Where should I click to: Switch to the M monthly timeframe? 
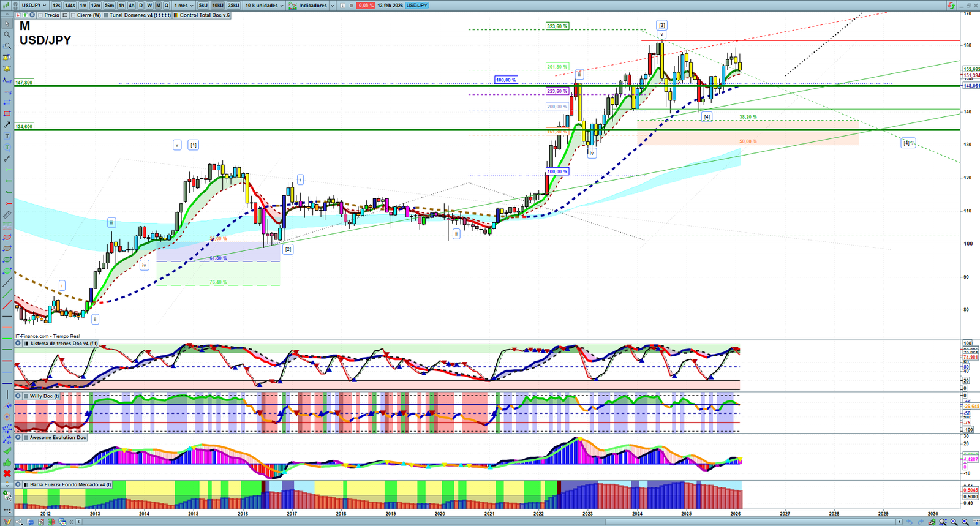pos(158,6)
